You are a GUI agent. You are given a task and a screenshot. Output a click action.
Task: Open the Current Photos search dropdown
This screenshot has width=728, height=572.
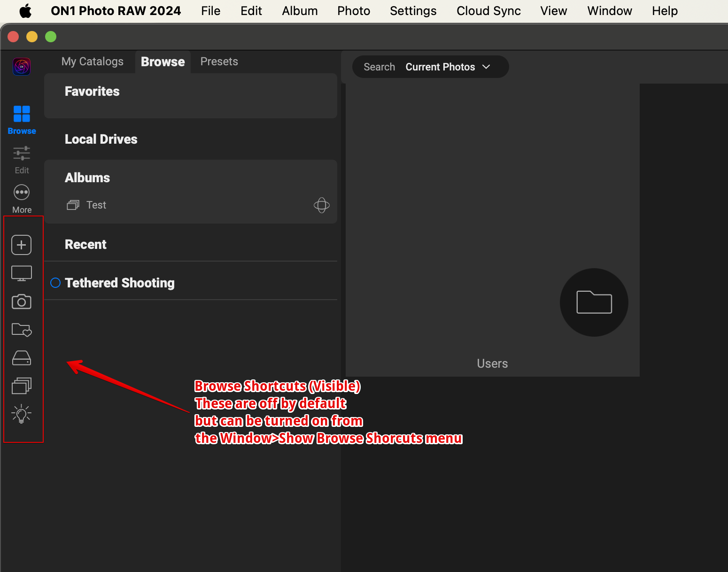point(447,67)
